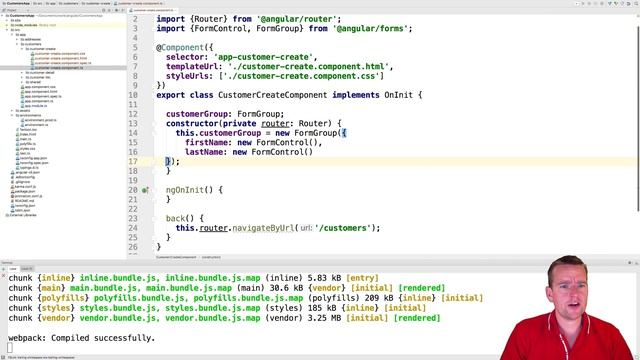Open Project panel settings gear icon
The width and height of the screenshot is (640, 360).
(116, 10)
